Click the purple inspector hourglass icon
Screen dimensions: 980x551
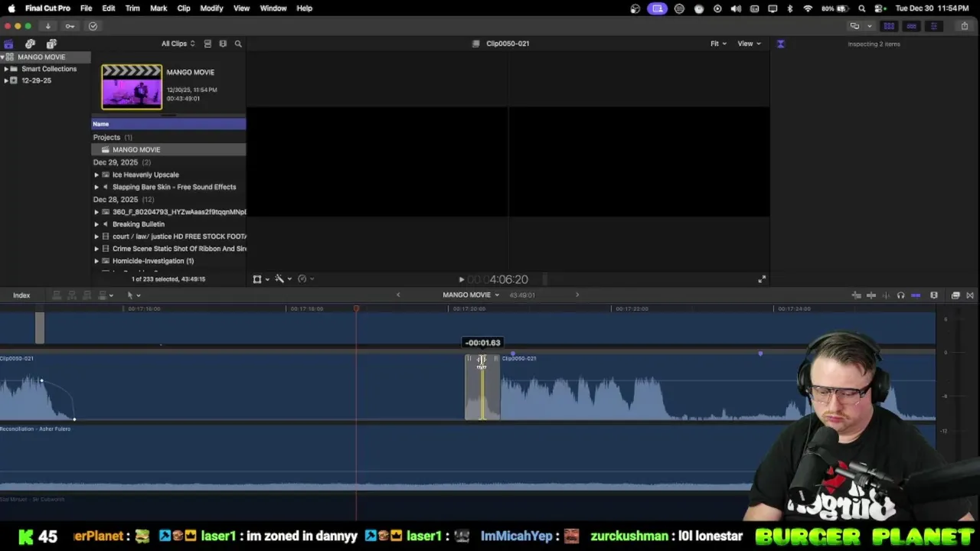click(780, 44)
